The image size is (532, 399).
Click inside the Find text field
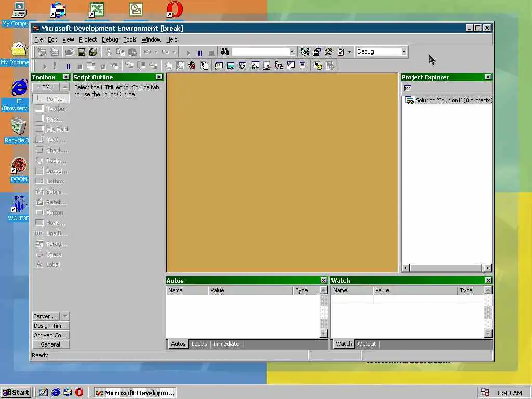pyautogui.click(x=261, y=52)
